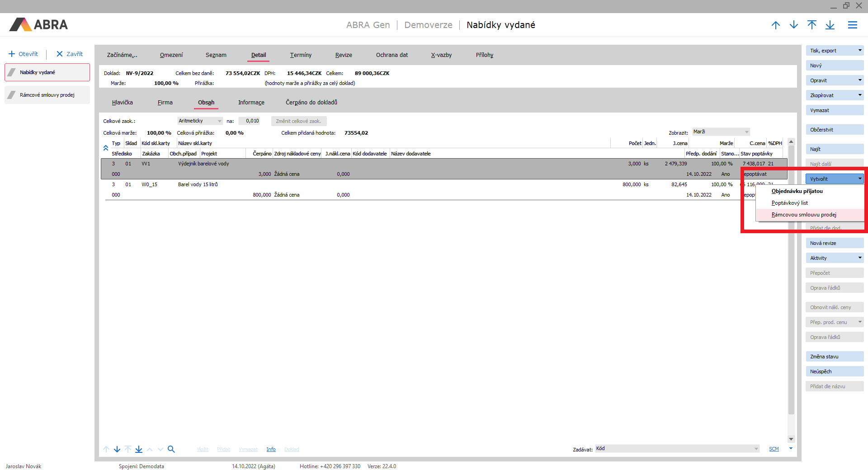Move to next row with blue down arrow
This screenshot has height=470, width=868.
(x=117, y=449)
